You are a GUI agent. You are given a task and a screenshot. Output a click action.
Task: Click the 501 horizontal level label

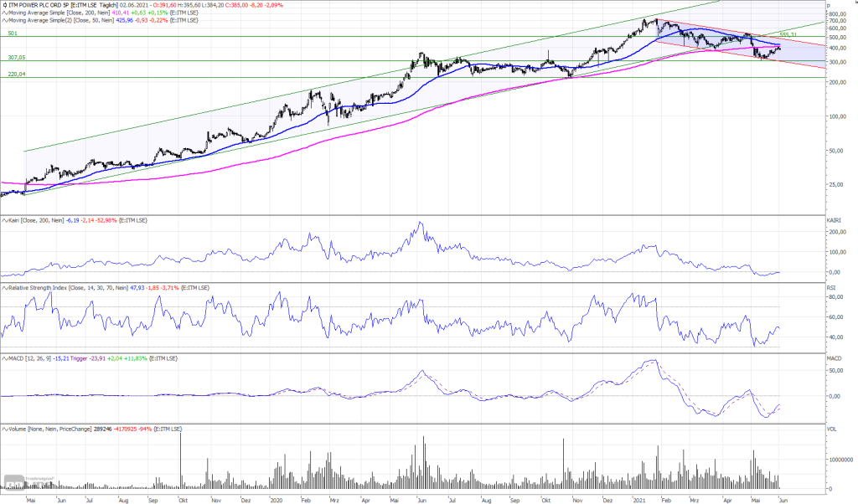[13, 33]
